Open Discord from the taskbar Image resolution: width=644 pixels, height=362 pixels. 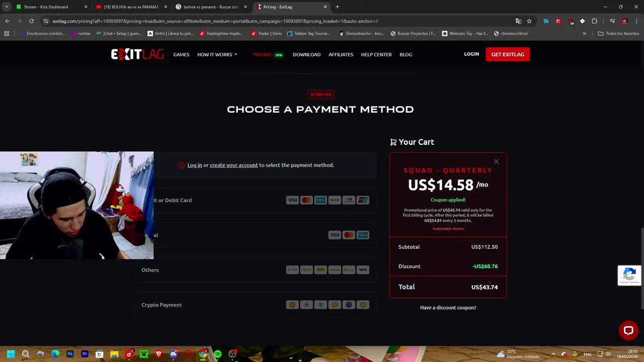coord(173,354)
